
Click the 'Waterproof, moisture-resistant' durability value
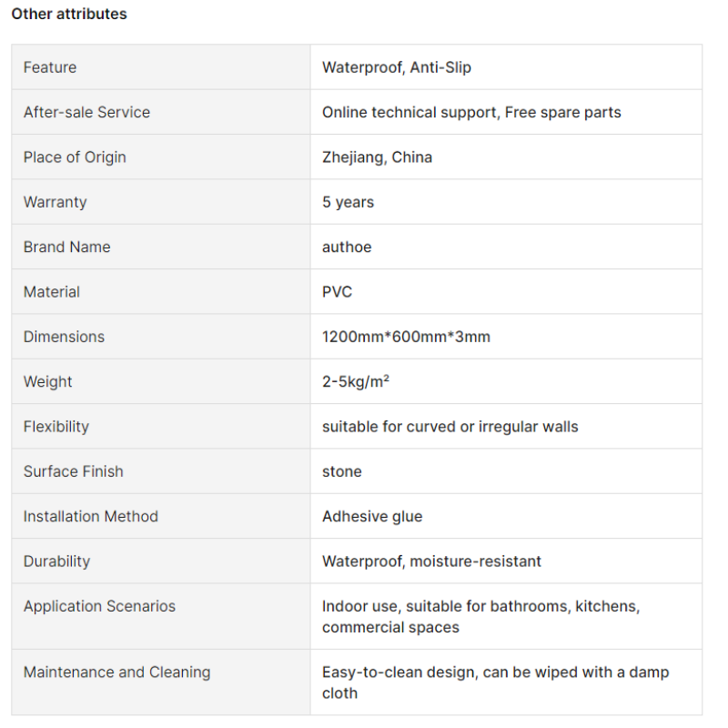pyautogui.click(x=431, y=561)
